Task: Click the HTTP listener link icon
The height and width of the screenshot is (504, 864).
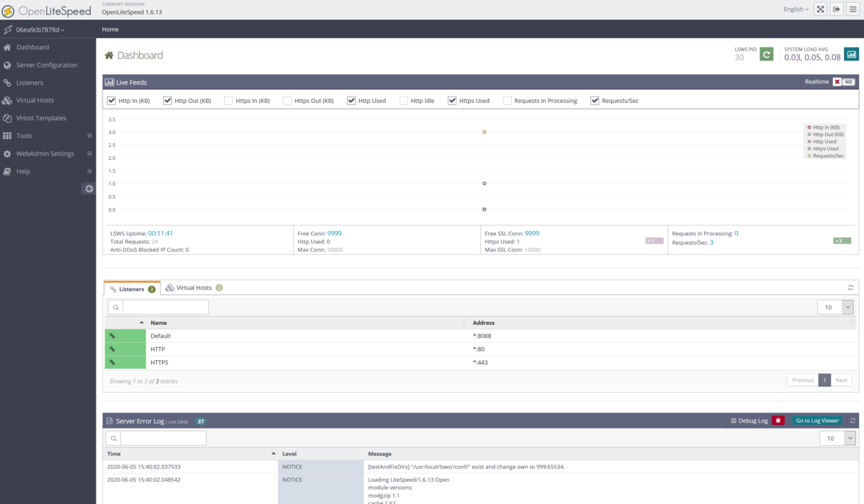Action: pos(112,349)
